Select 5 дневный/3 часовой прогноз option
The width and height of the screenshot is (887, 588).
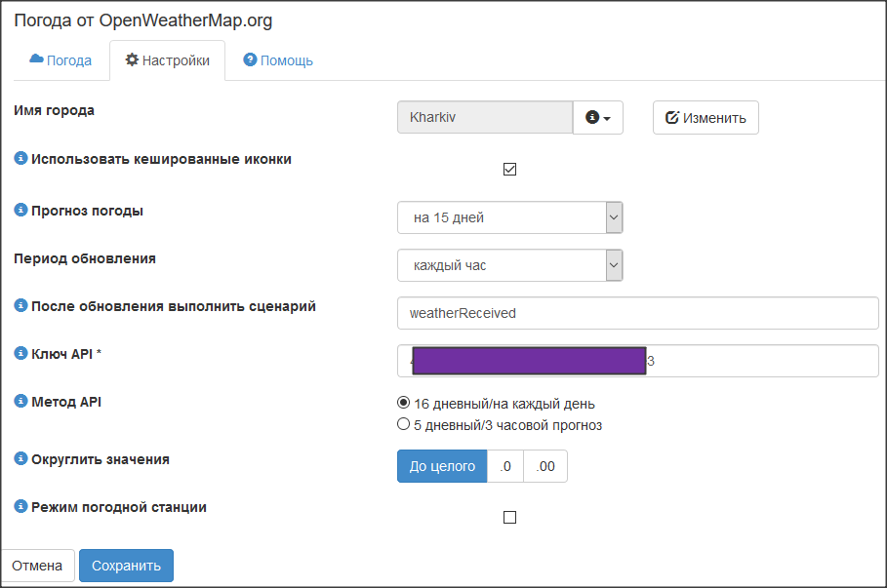pos(404,424)
